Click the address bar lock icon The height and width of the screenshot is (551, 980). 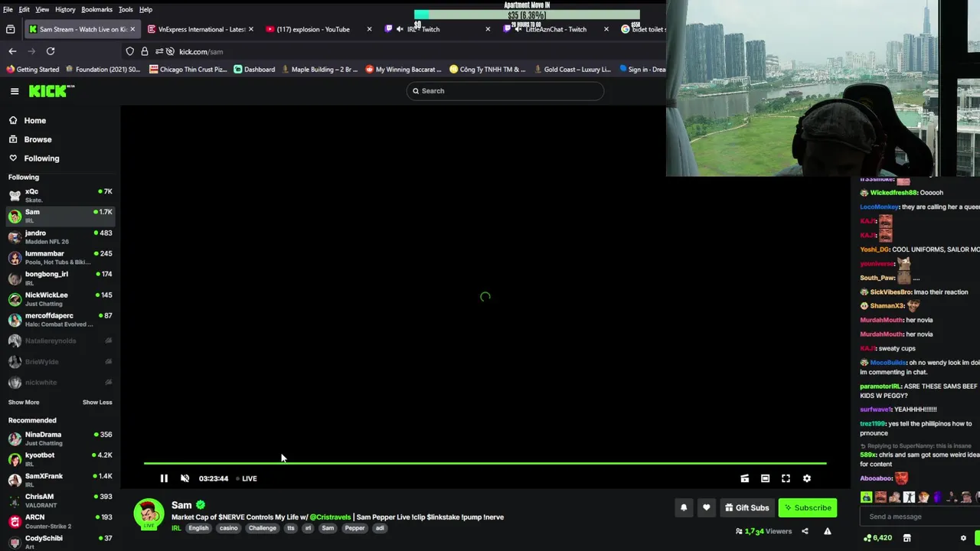[145, 51]
